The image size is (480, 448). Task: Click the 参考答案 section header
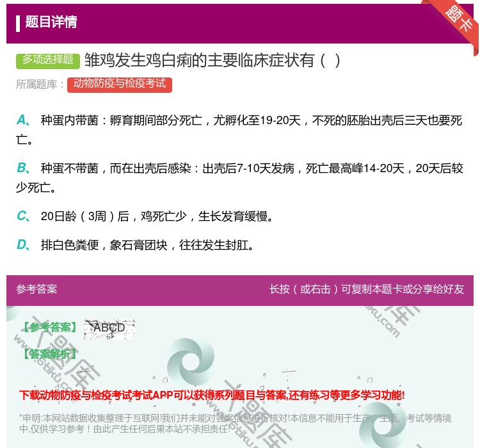pyautogui.click(x=36, y=289)
